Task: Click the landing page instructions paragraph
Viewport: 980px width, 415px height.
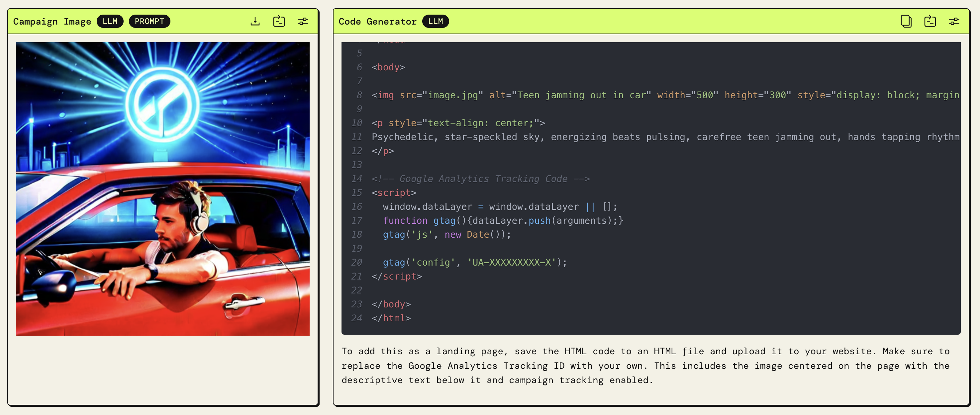Action: pos(645,366)
